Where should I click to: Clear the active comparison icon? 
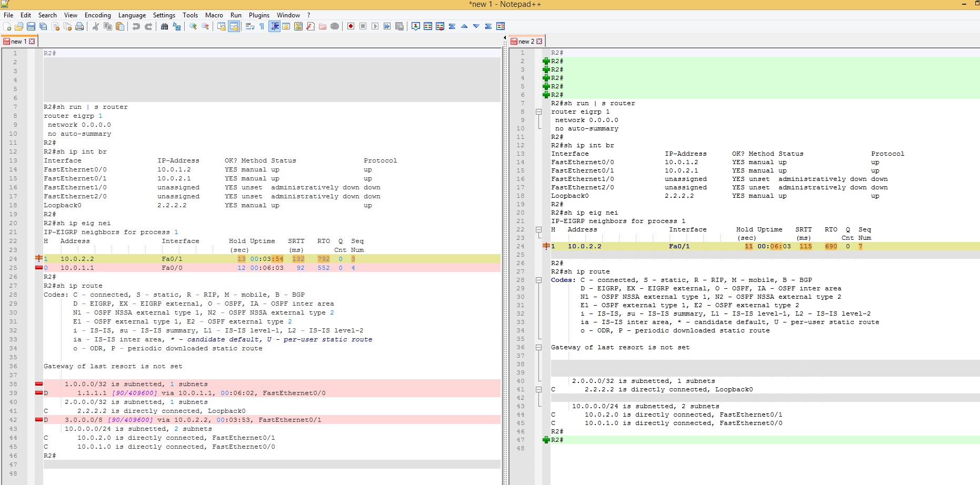[440, 26]
